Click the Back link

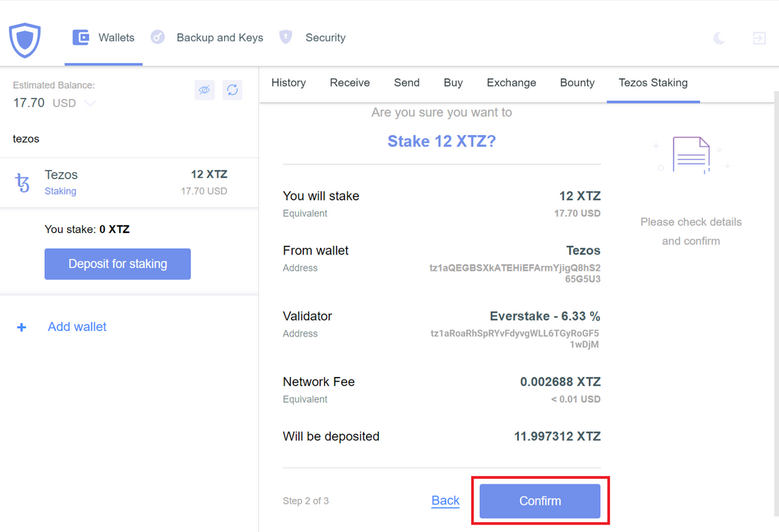445,501
